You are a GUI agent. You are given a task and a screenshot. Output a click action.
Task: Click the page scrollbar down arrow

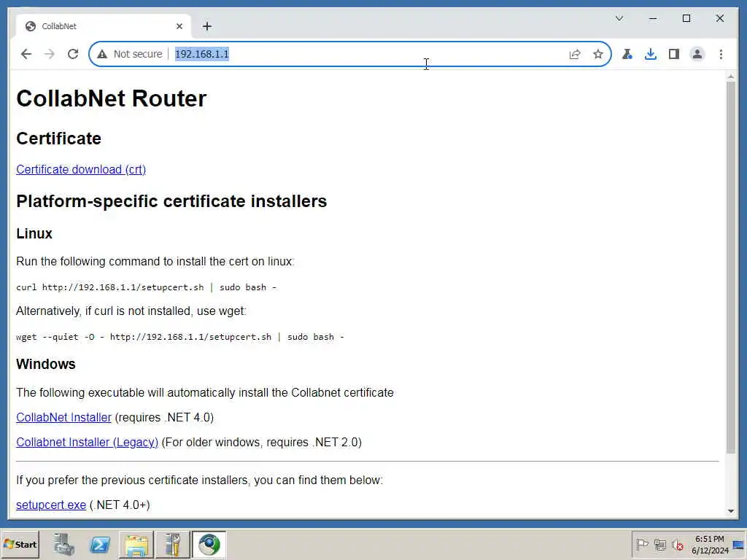click(731, 511)
